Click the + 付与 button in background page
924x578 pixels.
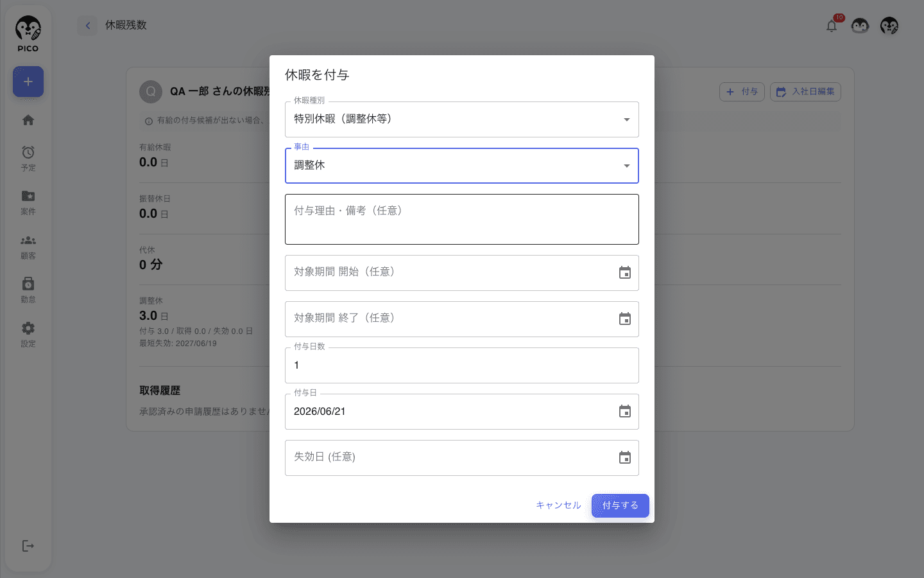click(x=742, y=92)
